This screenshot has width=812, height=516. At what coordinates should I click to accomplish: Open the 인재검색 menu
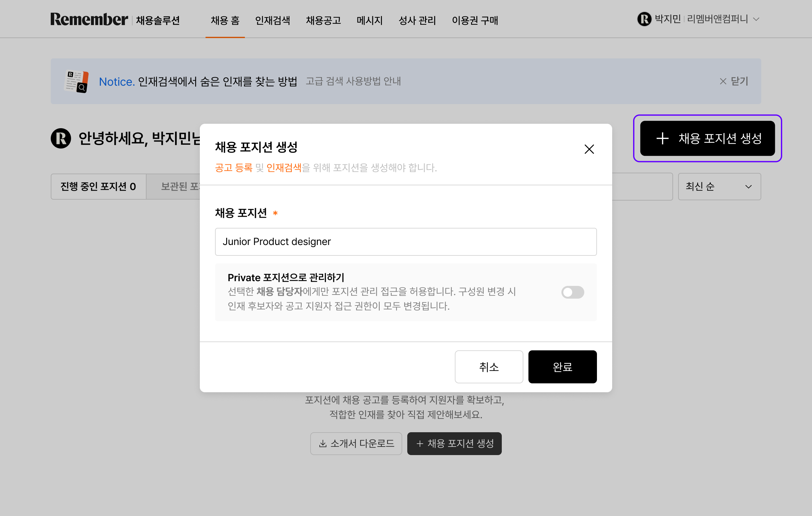click(272, 20)
